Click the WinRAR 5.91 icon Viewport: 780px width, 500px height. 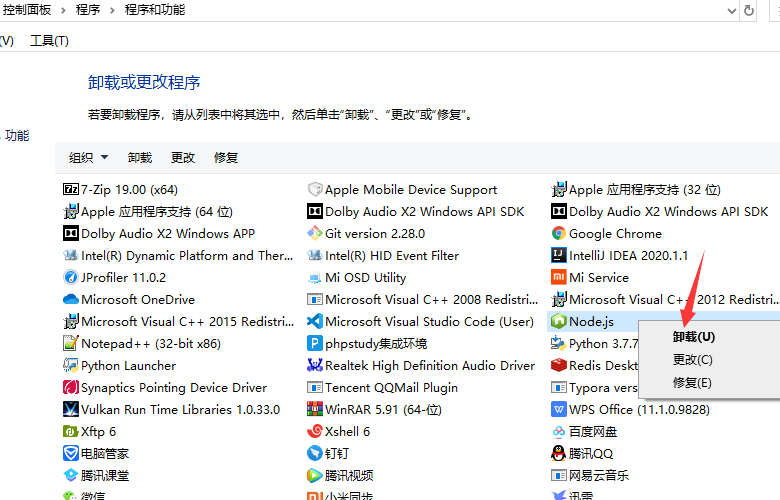315,409
